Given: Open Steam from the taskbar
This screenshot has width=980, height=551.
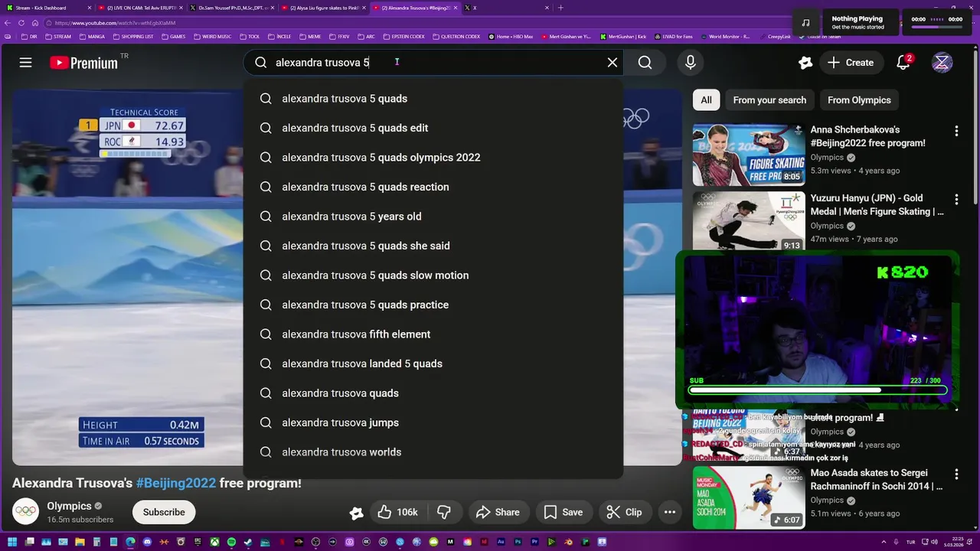Looking at the screenshot, I should [x=248, y=542].
